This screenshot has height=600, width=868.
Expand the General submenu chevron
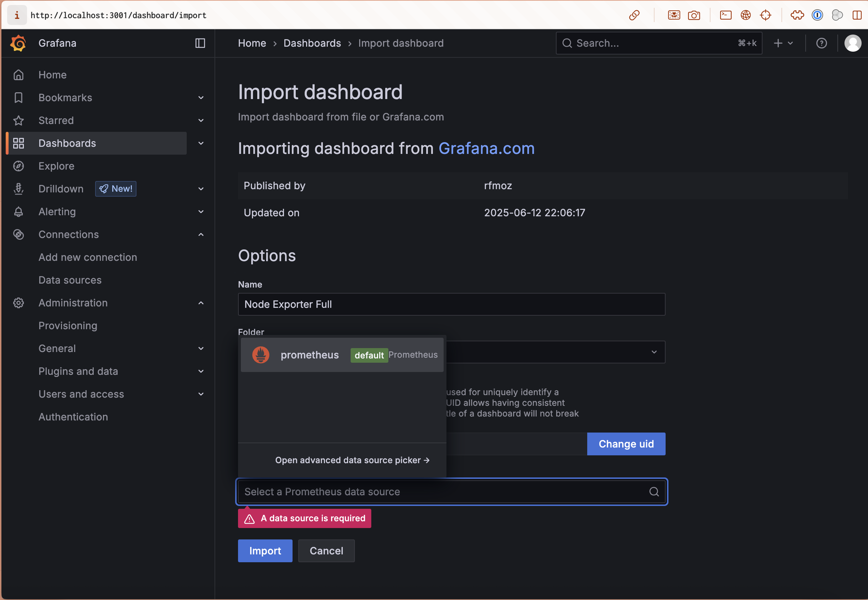[201, 348]
